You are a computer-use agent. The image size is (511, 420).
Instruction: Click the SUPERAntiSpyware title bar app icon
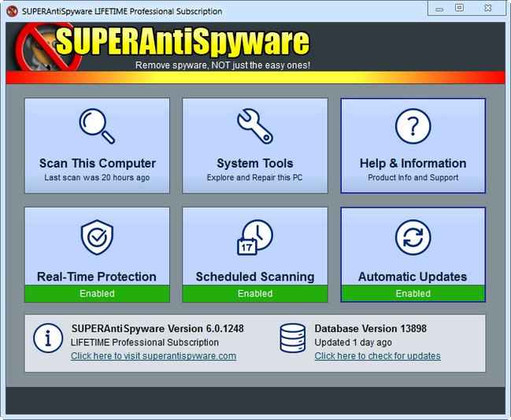tap(12, 11)
